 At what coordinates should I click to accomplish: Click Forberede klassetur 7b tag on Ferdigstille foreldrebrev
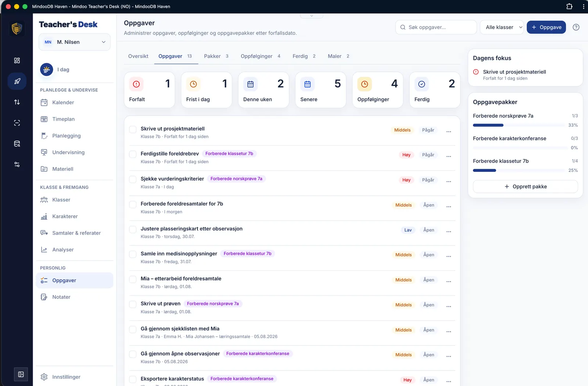point(229,153)
